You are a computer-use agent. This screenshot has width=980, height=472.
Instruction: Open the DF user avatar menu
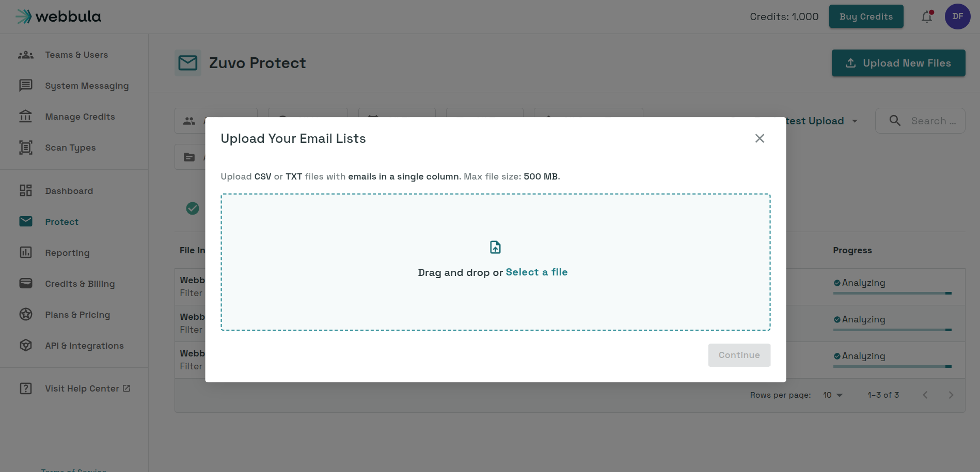point(957,17)
